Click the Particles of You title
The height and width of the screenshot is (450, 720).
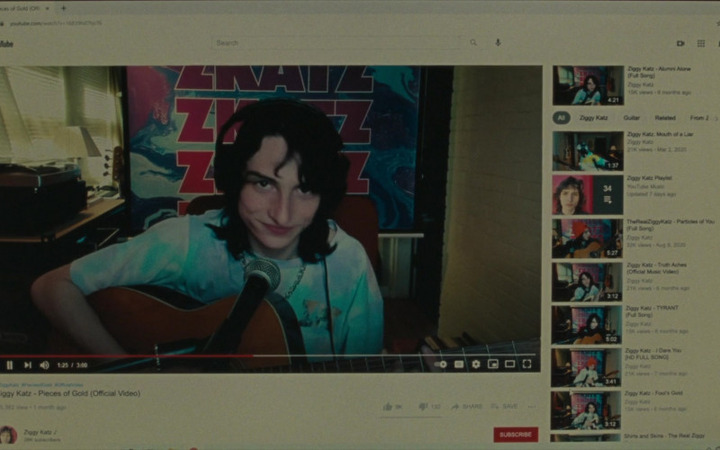[670, 225]
